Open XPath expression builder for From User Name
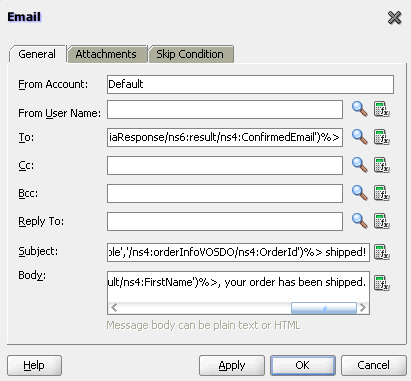 coord(382,109)
